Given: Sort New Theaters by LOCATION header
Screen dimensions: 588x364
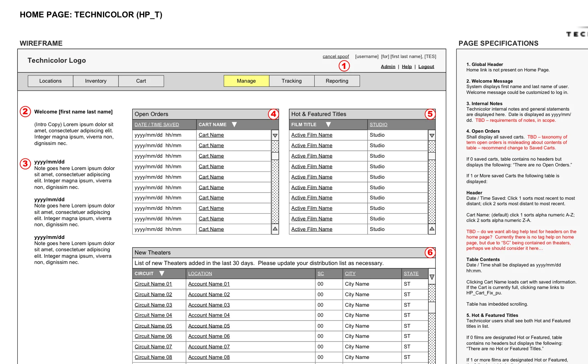Looking at the screenshot, I should point(200,274).
